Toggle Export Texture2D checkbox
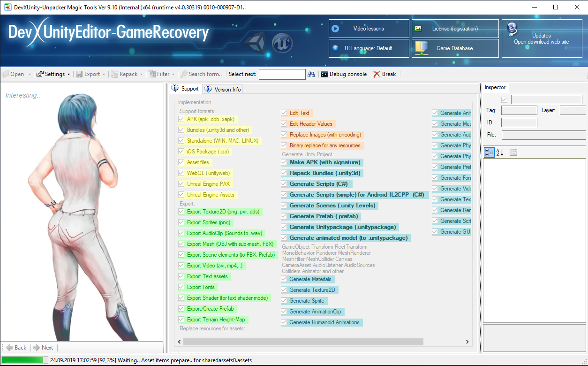 click(181, 212)
